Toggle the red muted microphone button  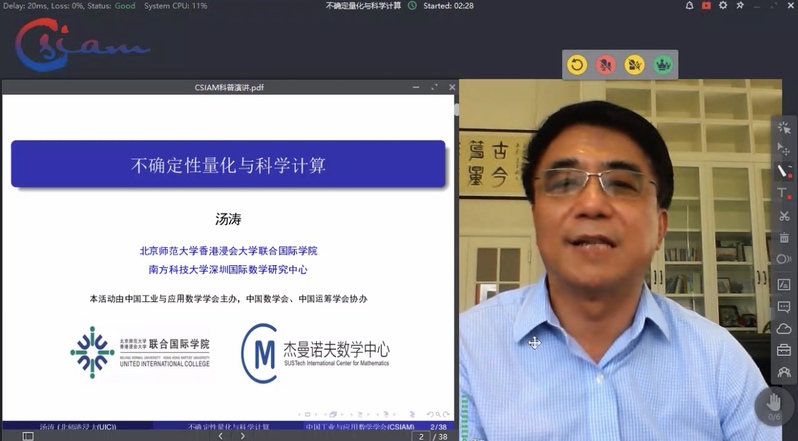[605, 65]
